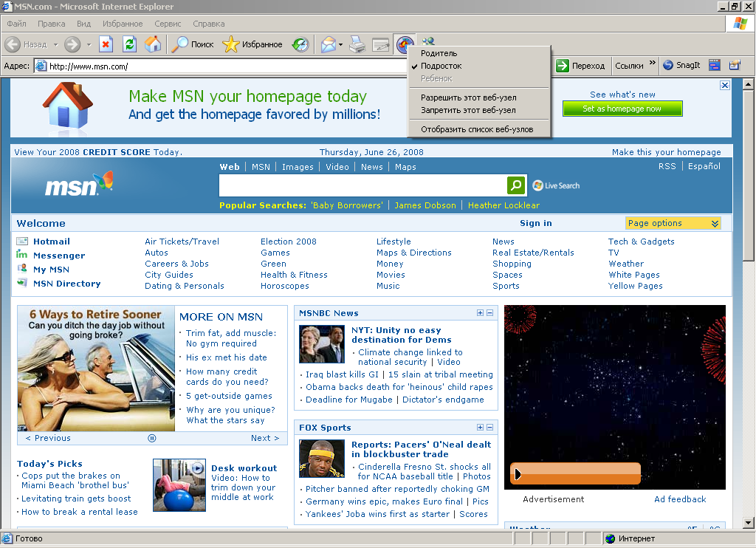Open the Справка menu
756x548 pixels.
(209, 24)
